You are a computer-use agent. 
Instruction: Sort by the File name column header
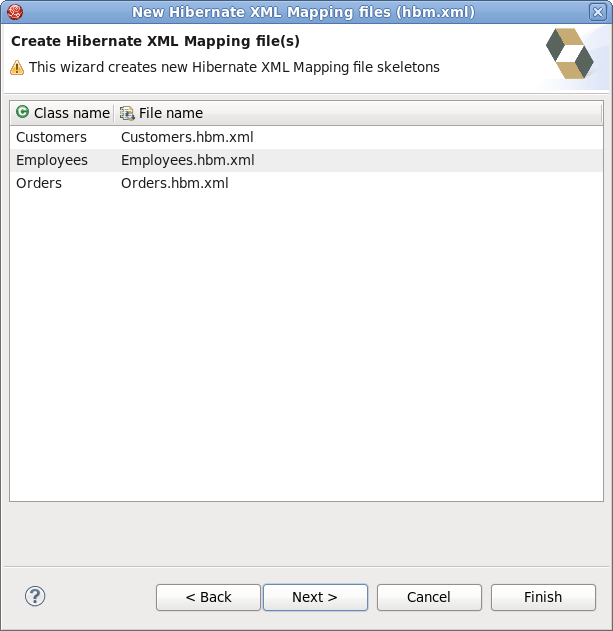click(x=170, y=113)
